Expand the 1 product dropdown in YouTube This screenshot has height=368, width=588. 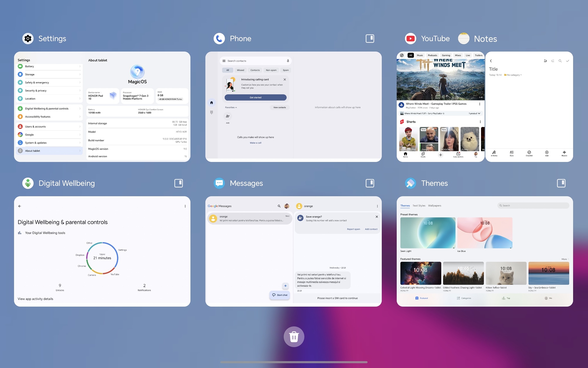tap(474, 113)
